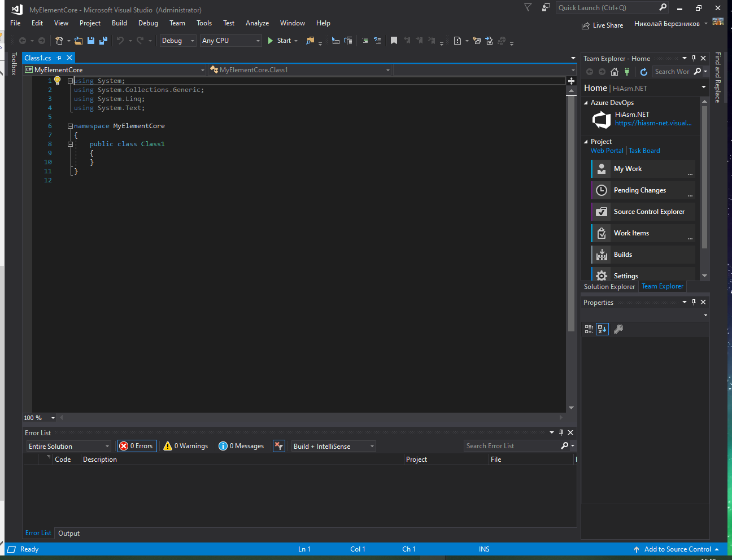Toggle the 0 Messages filter

[242, 446]
